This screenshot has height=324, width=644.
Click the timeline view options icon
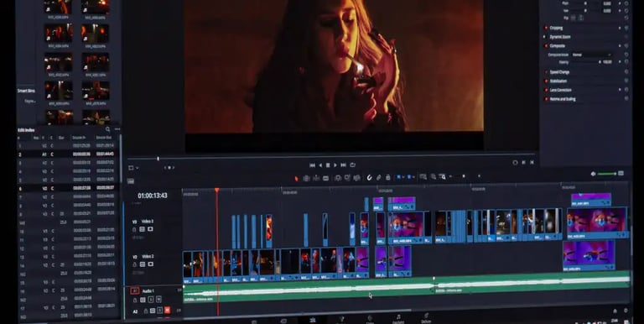click(x=131, y=181)
